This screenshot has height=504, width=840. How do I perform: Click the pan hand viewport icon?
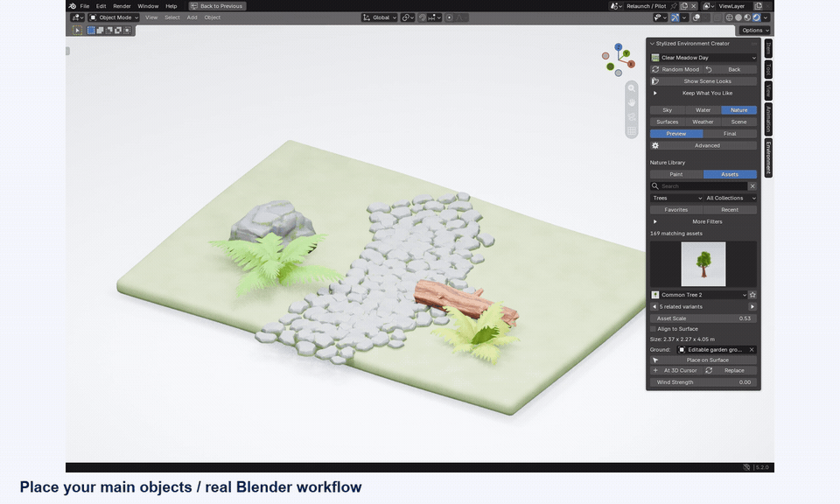pyautogui.click(x=632, y=102)
